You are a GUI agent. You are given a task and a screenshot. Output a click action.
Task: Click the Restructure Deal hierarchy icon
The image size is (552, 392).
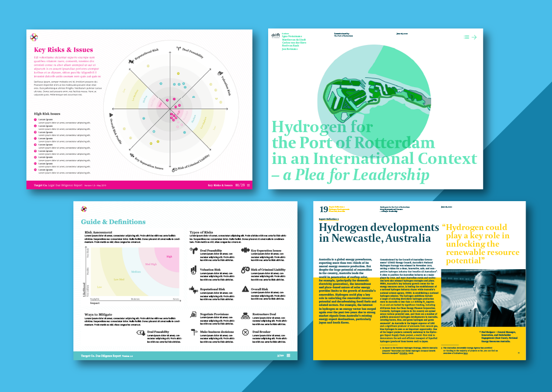click(x=245, y=316)
